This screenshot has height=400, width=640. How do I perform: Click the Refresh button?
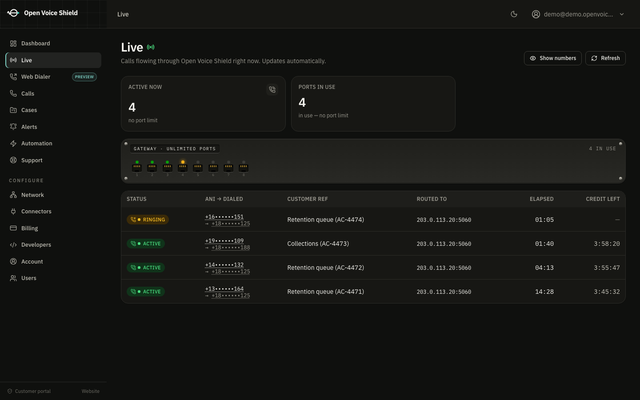tap(605, 58)
